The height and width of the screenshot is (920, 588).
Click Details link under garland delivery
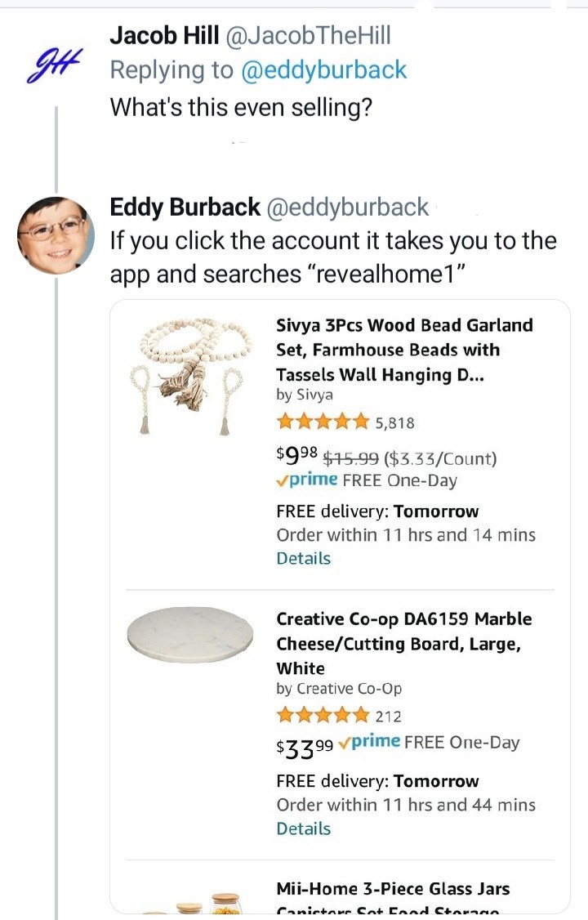point(303,559)
